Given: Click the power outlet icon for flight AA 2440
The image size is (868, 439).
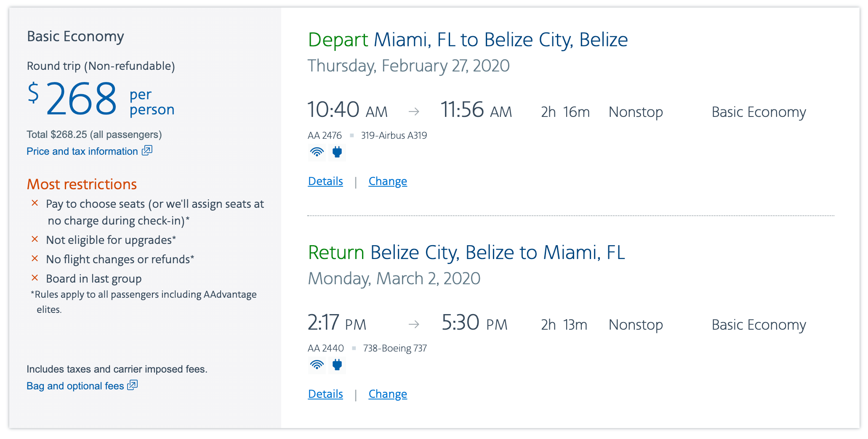Looking at the screenshot, I should [x=337, y=365].
